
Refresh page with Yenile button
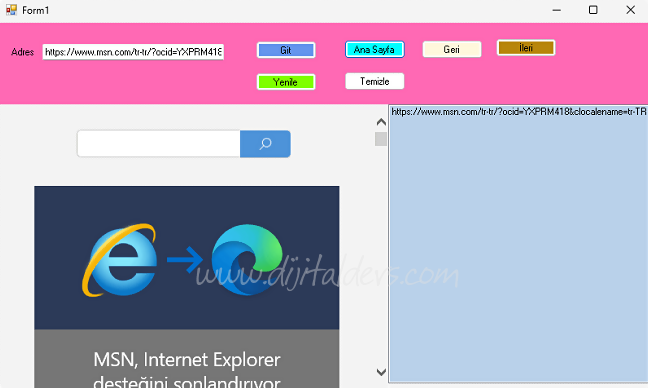pyautogui.click(x=286, y=82)
